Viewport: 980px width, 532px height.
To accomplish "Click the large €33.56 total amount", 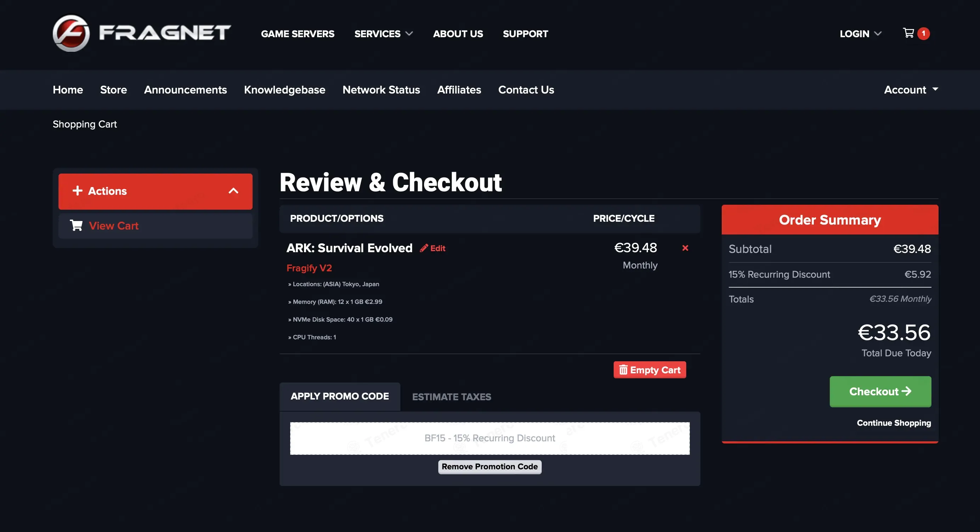I will (894, 332).
